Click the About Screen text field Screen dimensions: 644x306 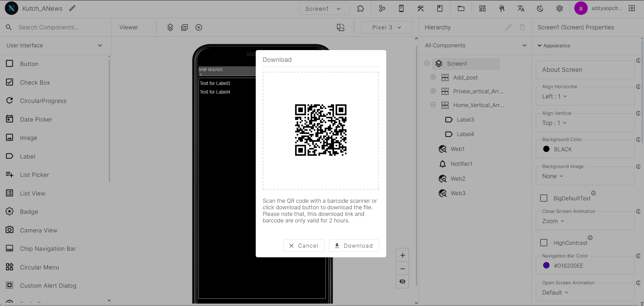tap(585, 70)
